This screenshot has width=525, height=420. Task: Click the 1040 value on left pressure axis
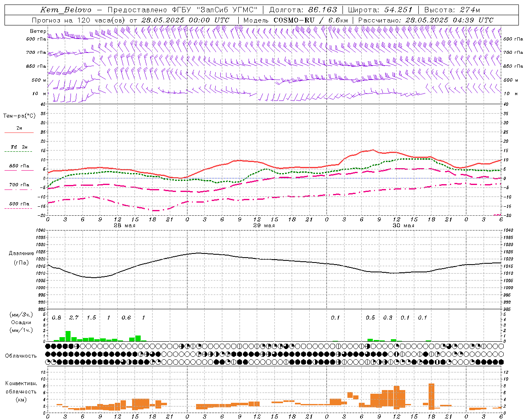tap(40, 230)
